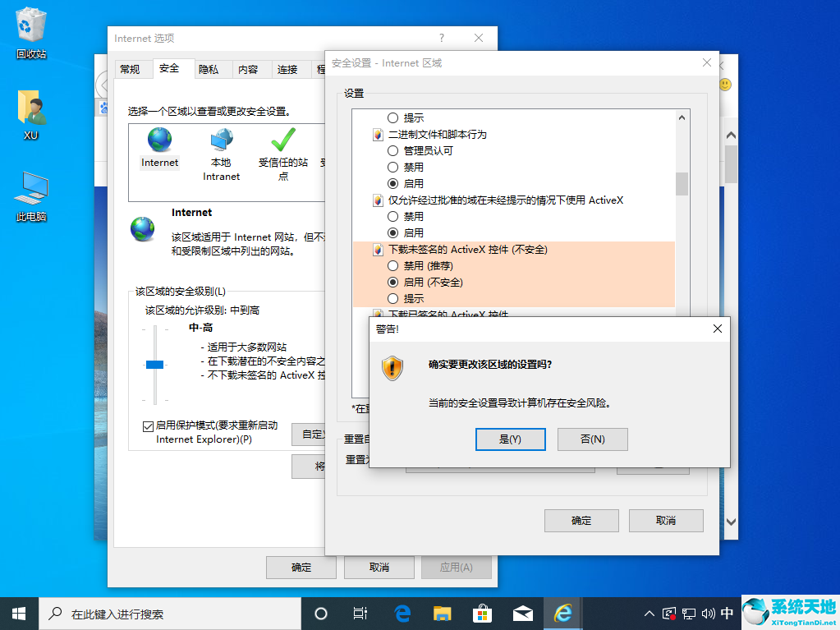Open Internet Explorer from the taskbar
Viewport: 840px width, 630px height.
(562, 613)
